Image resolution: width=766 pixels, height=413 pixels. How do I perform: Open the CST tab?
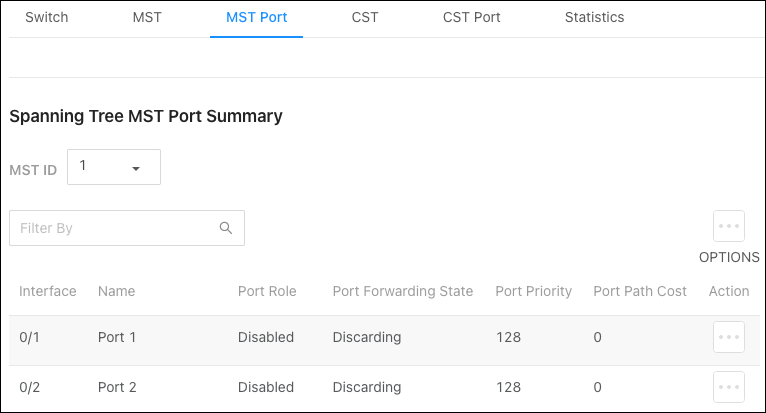point(364,18)
